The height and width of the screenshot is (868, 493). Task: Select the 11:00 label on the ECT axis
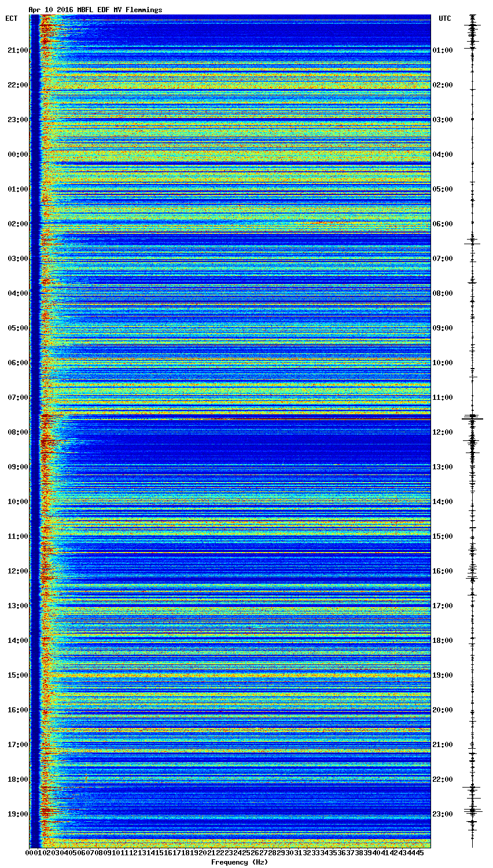coord(17,536)
